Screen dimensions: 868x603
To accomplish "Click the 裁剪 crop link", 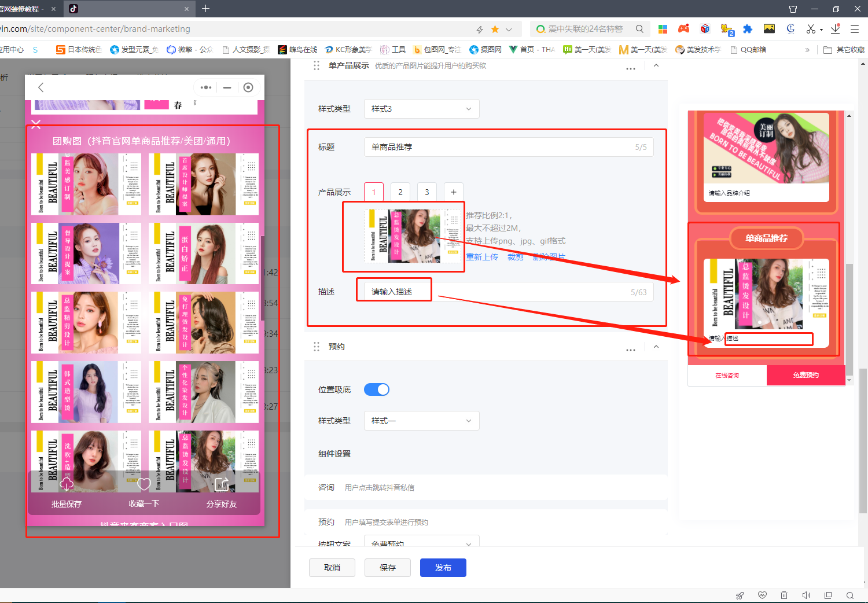I will pyautogui.click(x=515, y=257).
